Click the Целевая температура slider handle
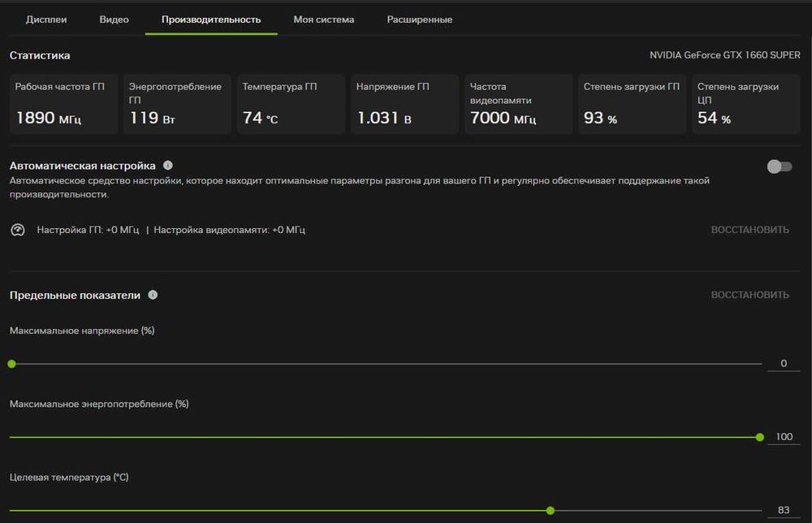Image resolution: width=812 pixels, height=523 pixels. (551, 511)
